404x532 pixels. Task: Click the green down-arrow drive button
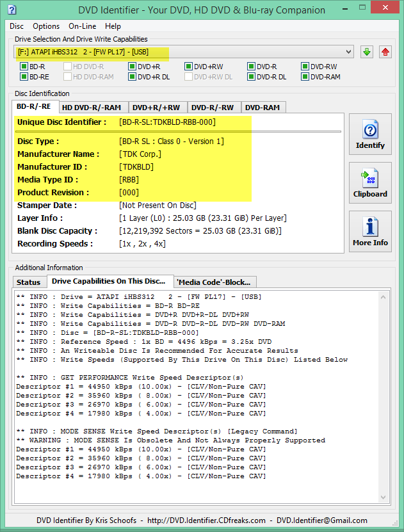coord(366,52)
